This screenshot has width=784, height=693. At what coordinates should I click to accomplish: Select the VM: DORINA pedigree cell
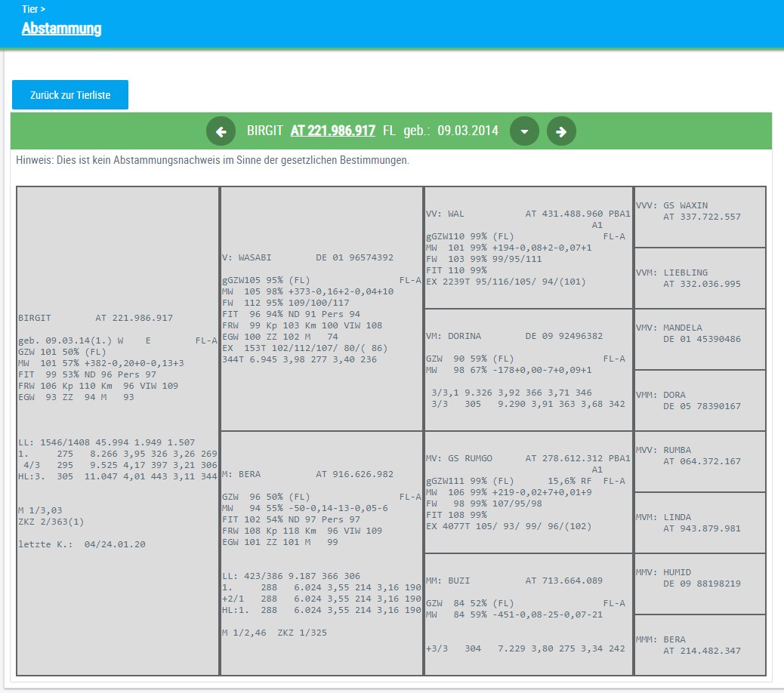pyautogui.click(x=528, y=370)
